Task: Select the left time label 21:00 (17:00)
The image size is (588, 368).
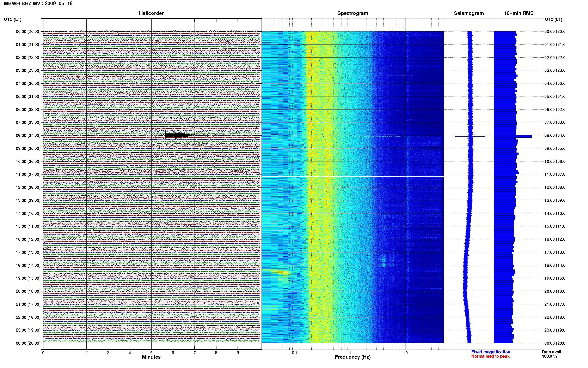Action: click(28, 304)
